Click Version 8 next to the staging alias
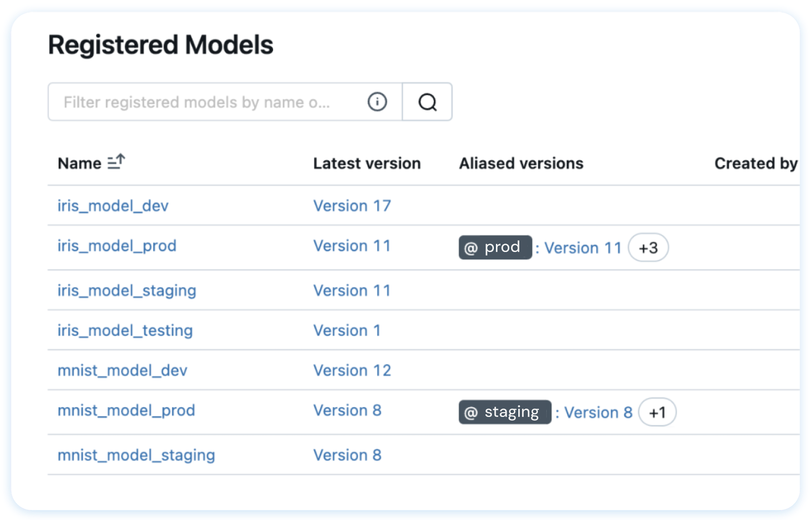This screenshot has height=520, width=812. (598, 412)
